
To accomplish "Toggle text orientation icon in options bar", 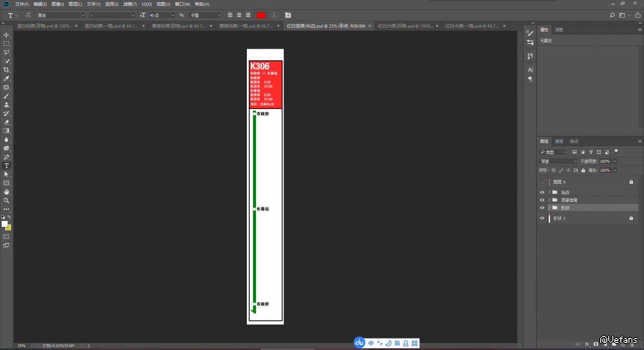I will (28, 16).
